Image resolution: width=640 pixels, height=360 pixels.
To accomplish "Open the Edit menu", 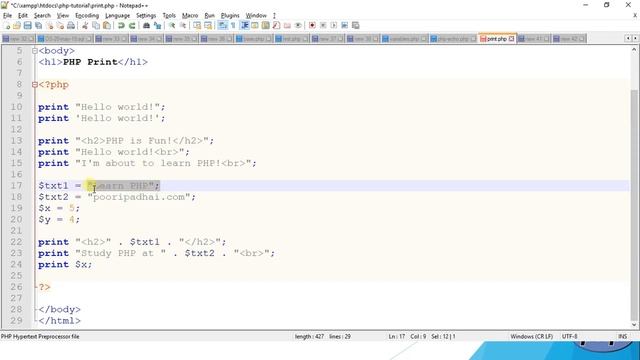I will 23,16.
